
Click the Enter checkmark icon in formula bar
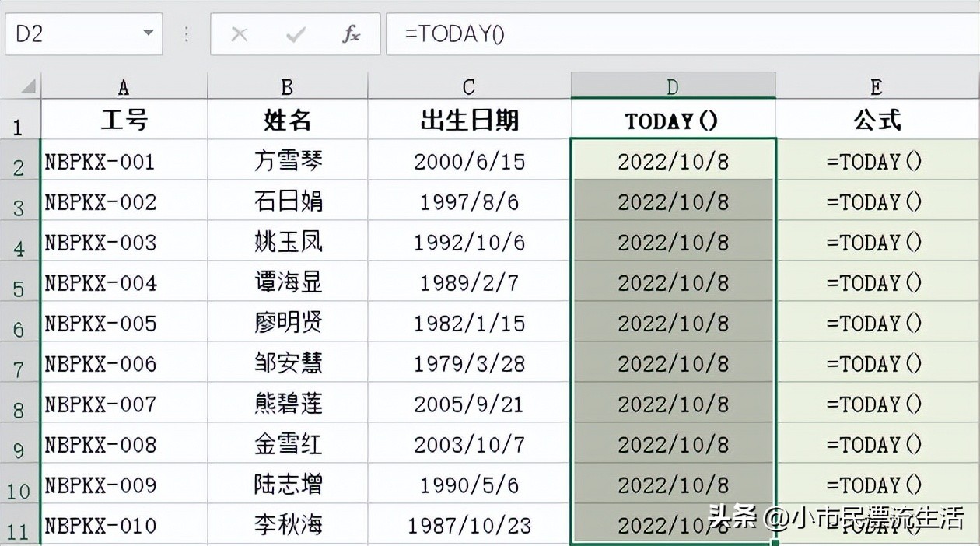pyautogui.click(x=296, y=34)
